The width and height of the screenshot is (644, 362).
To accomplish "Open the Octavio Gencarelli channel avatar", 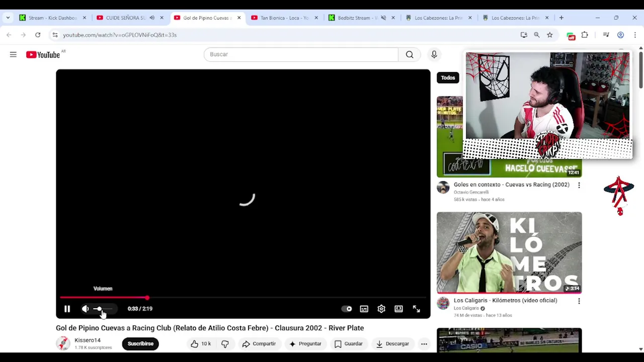I will pyautogui.click(x=443, y=188).
